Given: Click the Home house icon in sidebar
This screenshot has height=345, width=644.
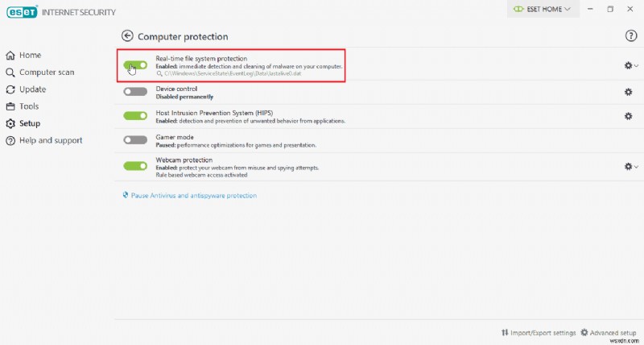Looking at the screenshot, I should pos(10,55).
